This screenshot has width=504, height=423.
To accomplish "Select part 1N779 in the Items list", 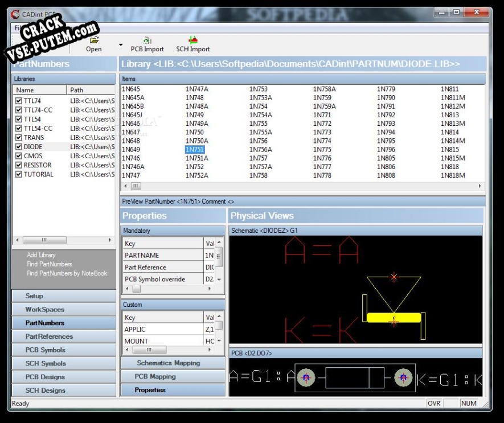I will pos(386,89).
